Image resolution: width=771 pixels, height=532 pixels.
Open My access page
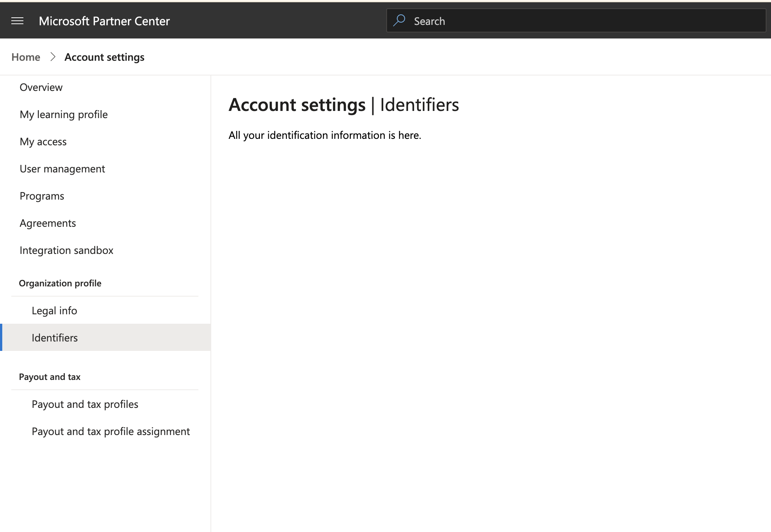pos(43,141)
